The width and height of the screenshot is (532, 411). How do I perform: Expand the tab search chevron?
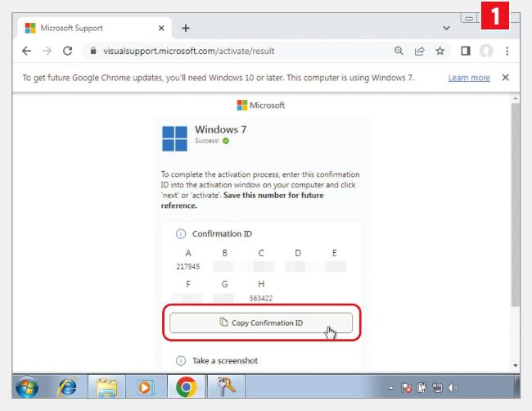coord(446,28)
